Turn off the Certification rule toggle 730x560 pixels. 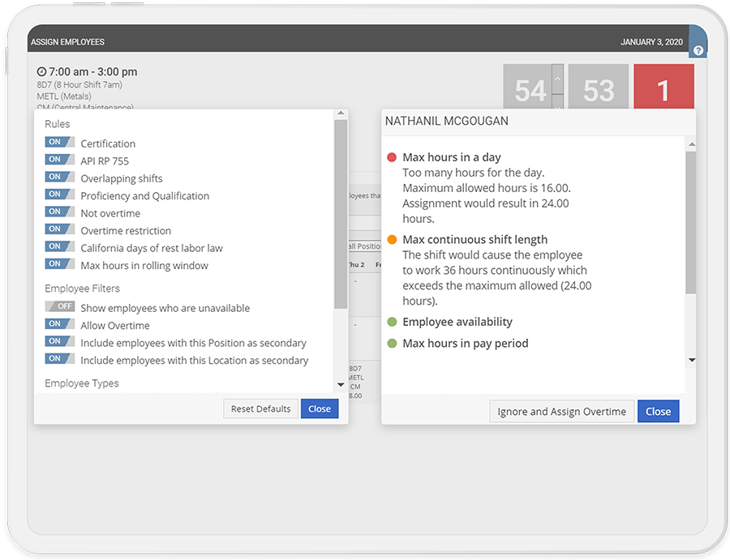click(59, 142)
